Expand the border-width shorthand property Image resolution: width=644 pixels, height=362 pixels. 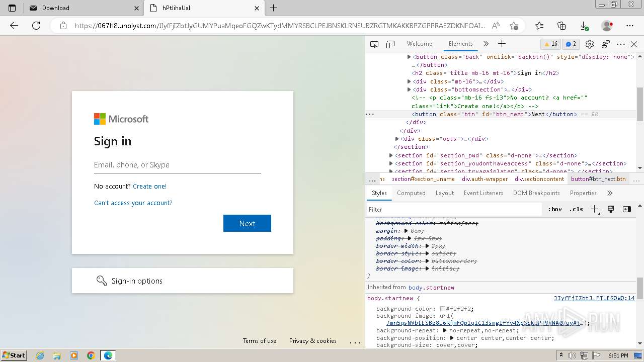coord(427,246)
